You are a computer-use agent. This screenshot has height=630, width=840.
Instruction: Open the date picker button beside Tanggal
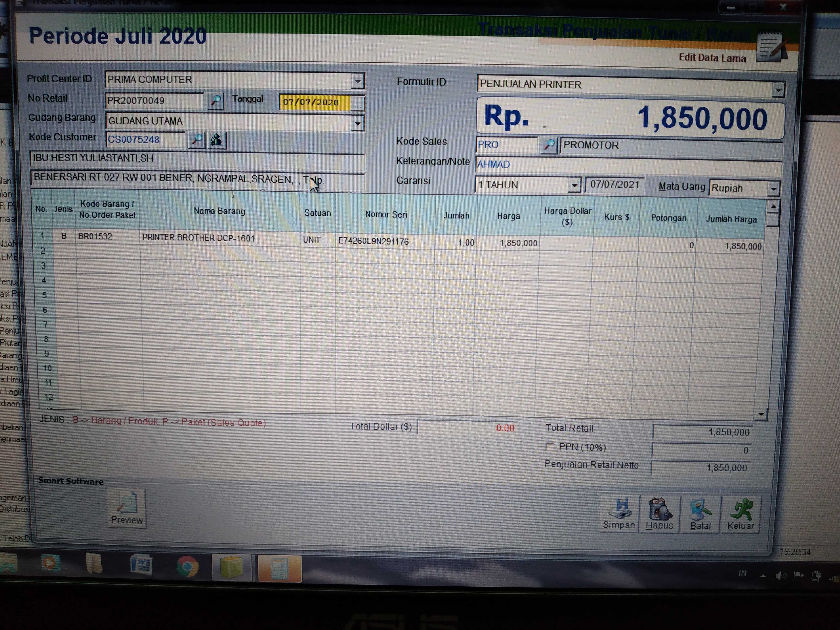357,104
